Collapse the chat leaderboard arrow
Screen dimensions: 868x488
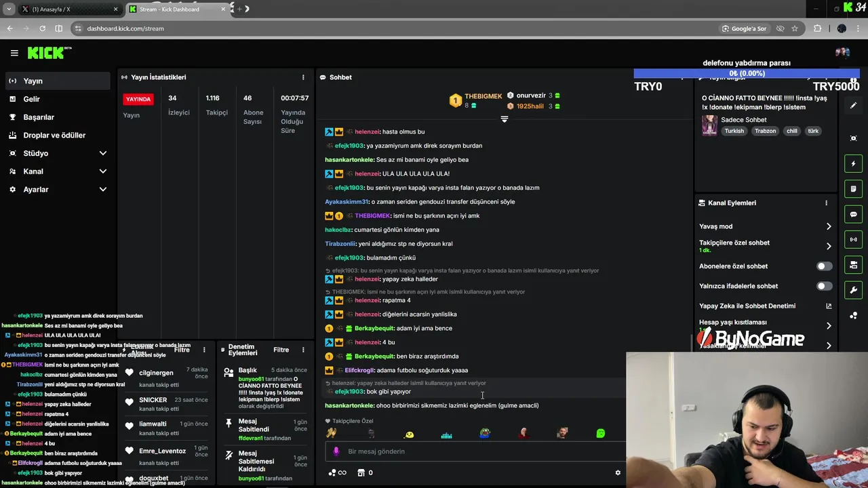click(x=504, y=119)
